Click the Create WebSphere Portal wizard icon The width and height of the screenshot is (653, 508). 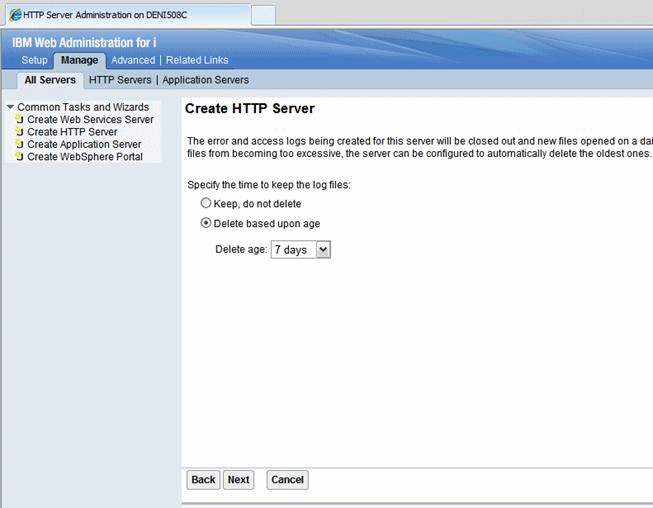click(x=19, y=157)
